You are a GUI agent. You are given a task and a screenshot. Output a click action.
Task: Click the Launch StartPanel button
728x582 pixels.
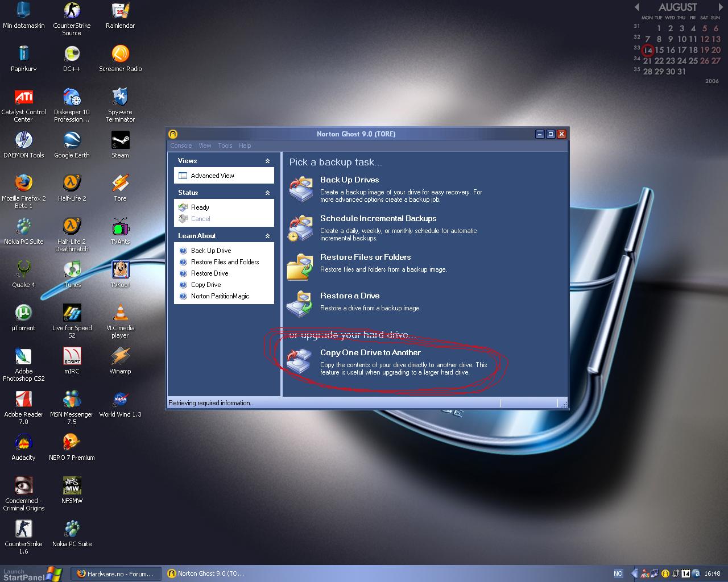[31, 574]
